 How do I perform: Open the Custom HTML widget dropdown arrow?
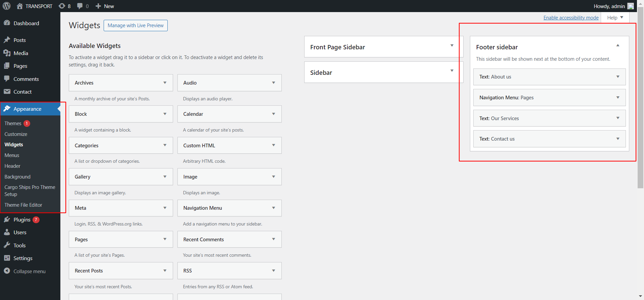coord(273,145)
